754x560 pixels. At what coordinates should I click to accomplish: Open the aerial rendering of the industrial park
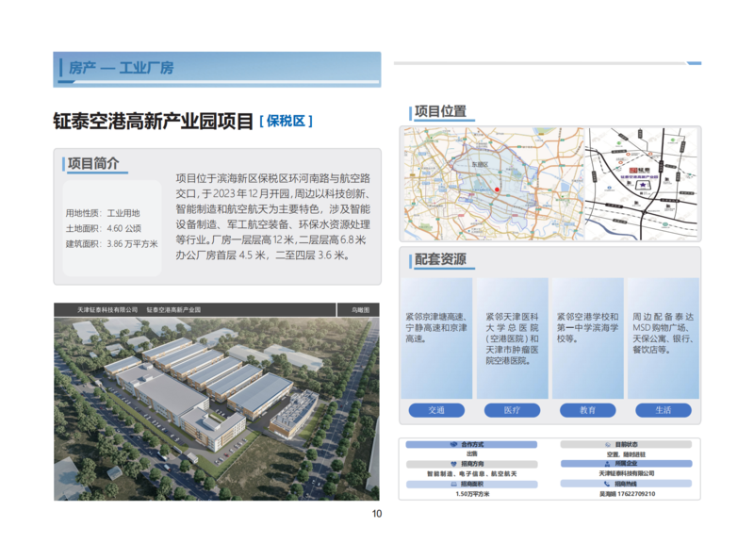(217, 408)
